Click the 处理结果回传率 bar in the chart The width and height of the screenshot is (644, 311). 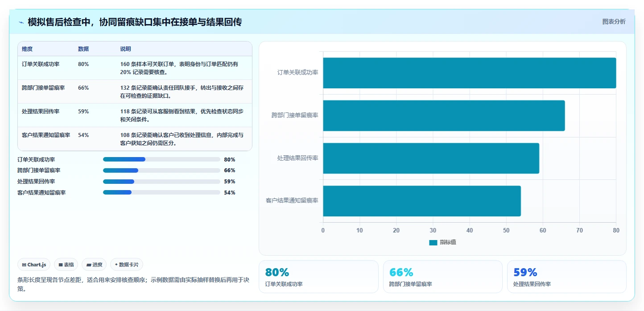point(431,158)
